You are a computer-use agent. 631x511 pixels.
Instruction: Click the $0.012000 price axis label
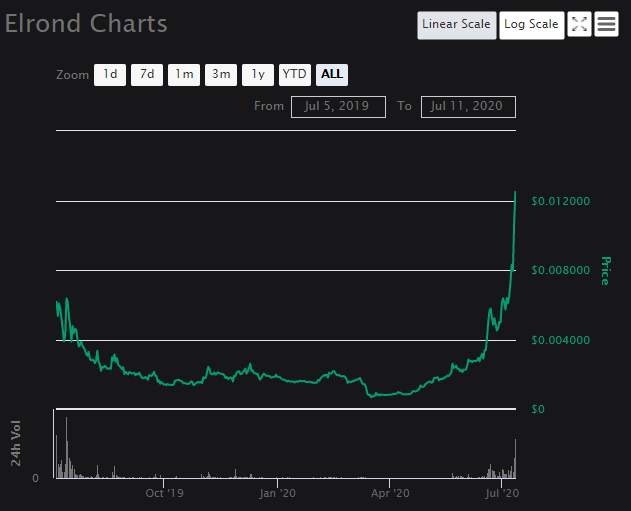[561, 201]
